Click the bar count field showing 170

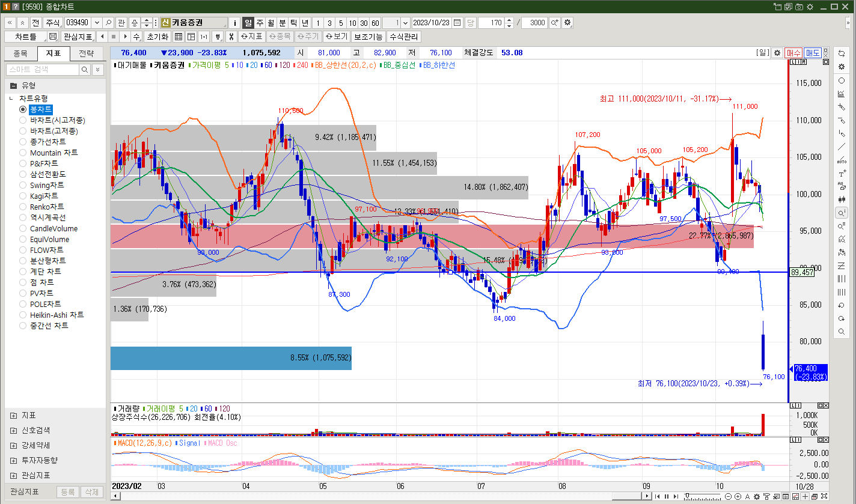pyautogui.click(x=491, y=23)
